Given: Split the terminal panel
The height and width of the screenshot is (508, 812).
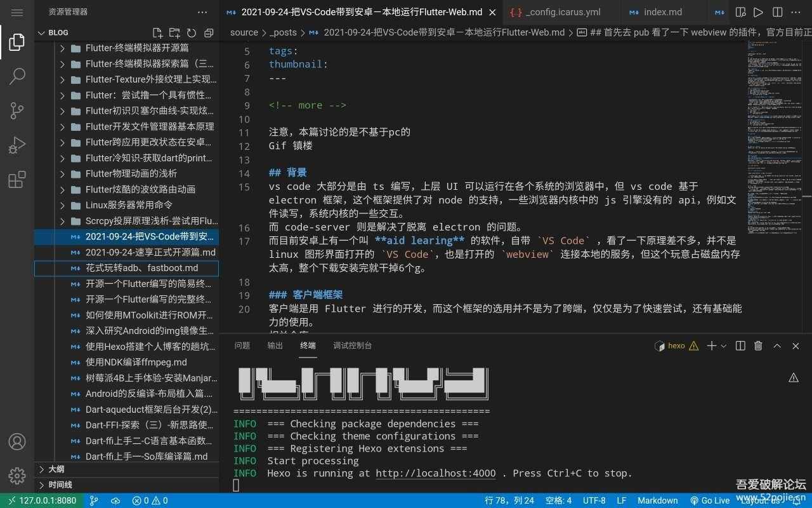Looking at the screenshot, I should pyautogui.click(x=740, y=345).
